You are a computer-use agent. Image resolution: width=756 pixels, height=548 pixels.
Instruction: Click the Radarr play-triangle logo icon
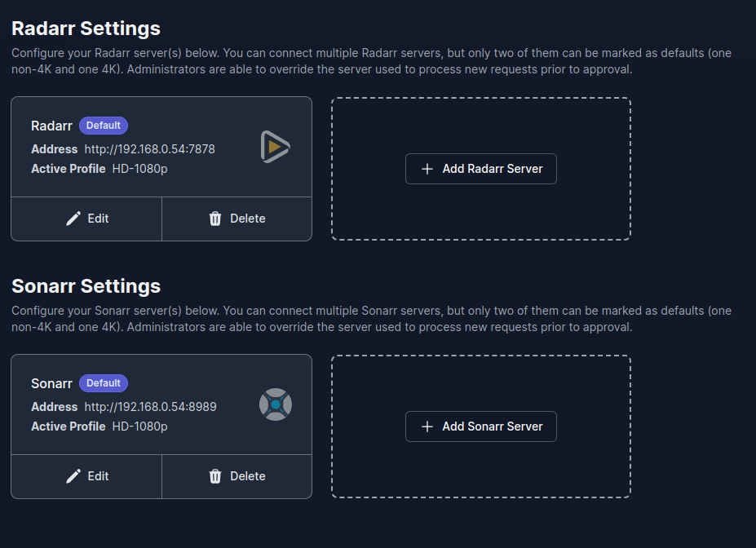275,148
